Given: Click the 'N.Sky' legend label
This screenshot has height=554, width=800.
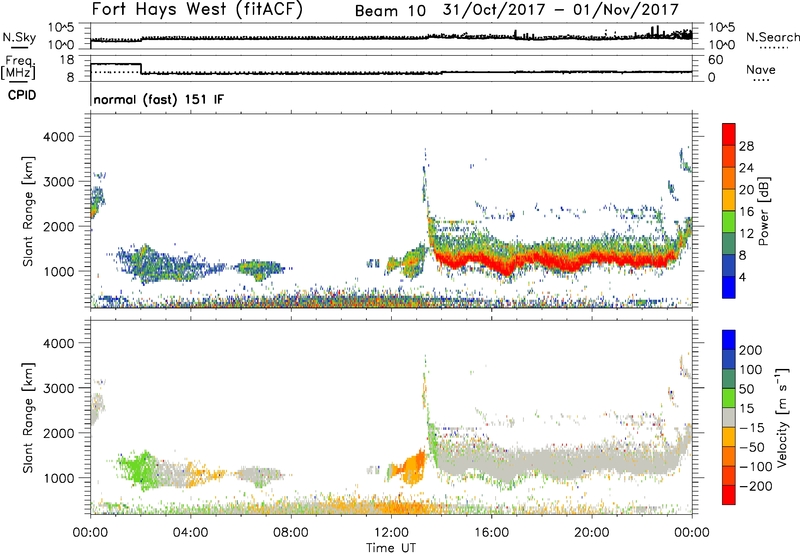Looking at the screenshot, I should coord(19,38).
